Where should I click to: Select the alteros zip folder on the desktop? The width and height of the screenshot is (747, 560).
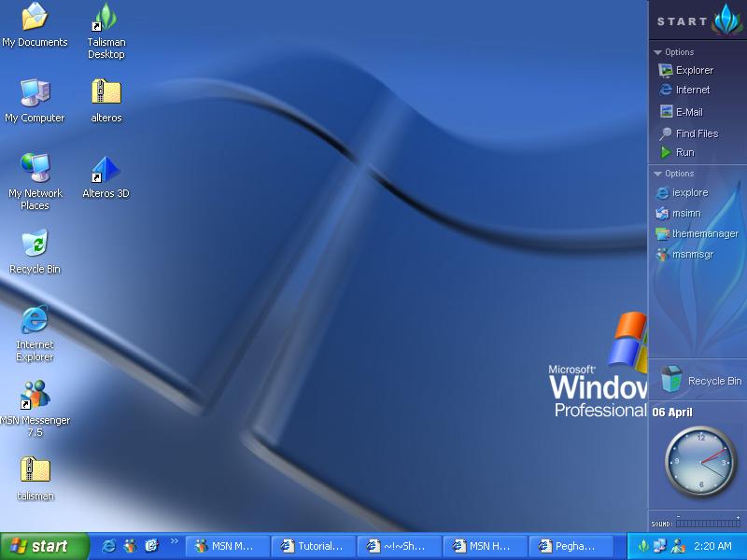106,101
